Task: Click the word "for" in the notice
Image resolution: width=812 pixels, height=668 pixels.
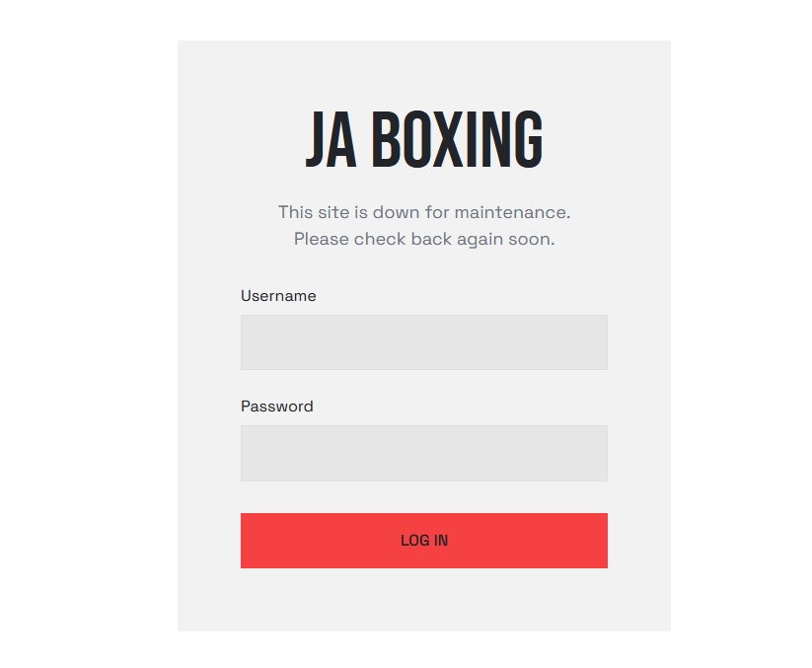Action: coord(437,212)
